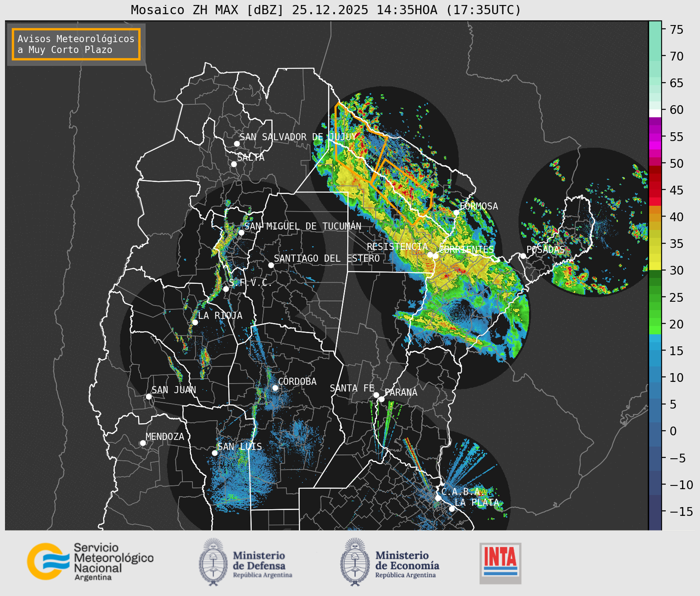Viewport: 700px width, 596px height.
Task: Click the PARANÁ city dot
Action: pyautogui.click(x=382, y=399)
